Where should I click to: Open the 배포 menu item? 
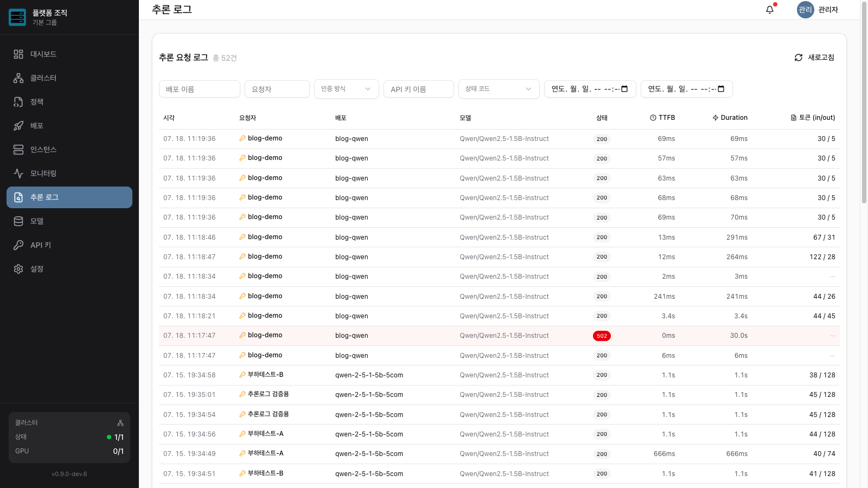[69, 126]
